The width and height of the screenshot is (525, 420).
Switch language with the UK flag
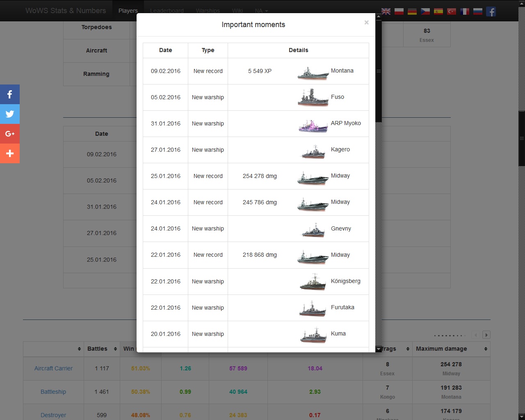[386, 11]
